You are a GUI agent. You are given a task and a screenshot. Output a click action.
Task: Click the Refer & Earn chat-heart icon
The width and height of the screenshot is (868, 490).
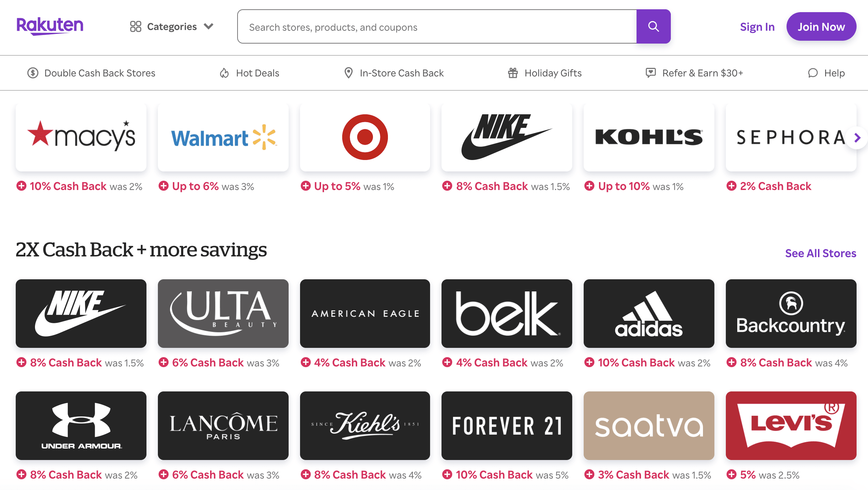pyautogui.click(x=650, y=73)
